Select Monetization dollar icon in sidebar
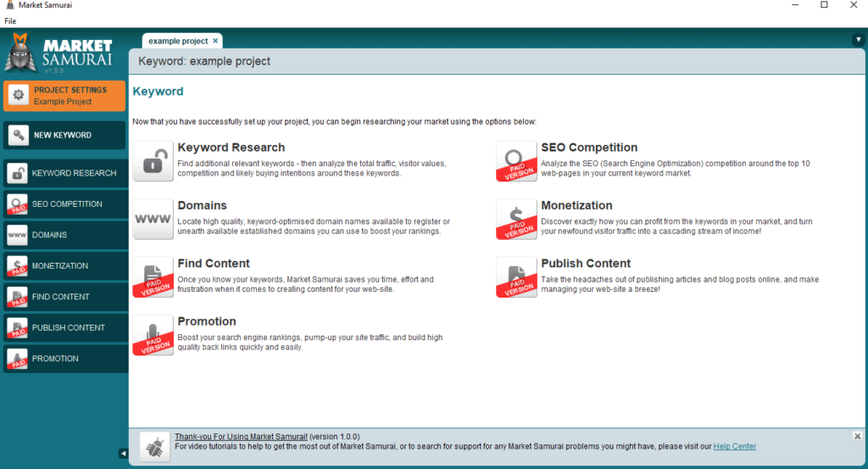The image size is (868, 469). [18, 266]
